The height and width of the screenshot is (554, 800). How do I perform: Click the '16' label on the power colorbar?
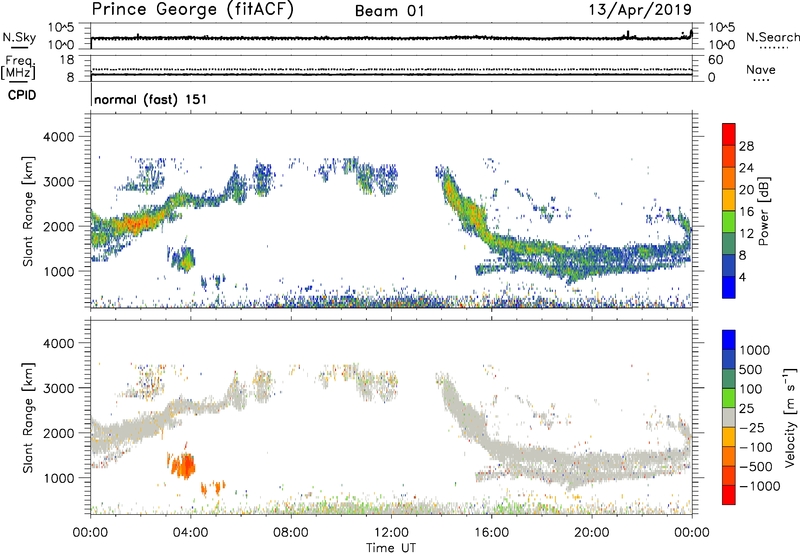point(746,212)
